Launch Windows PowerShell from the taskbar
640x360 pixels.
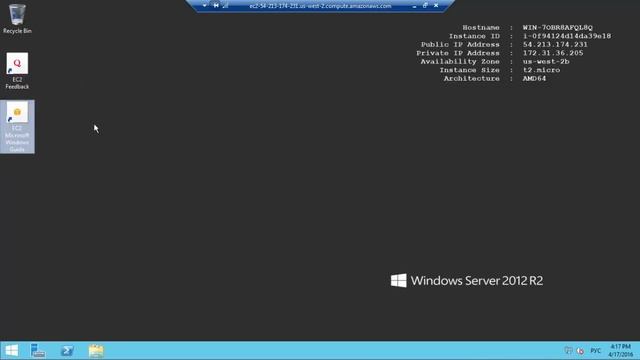(67, 351)
